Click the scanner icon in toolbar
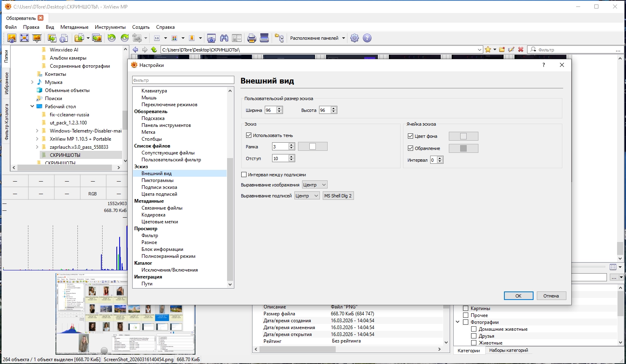The width and height of the screenshot is (626, 364). coord(264,38)
